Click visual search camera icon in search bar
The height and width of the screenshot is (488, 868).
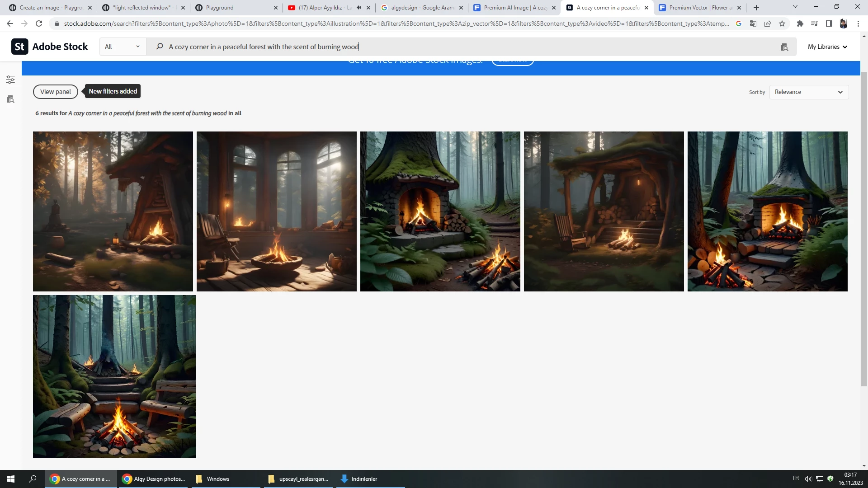(784, 47)
